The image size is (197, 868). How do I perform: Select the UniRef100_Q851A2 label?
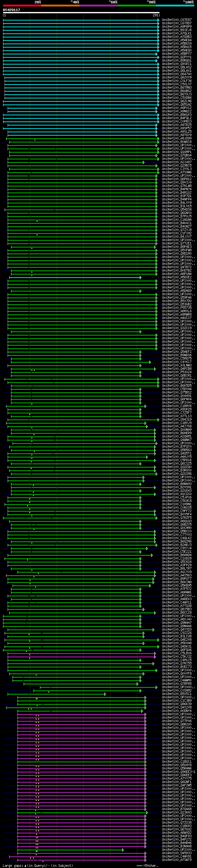(176, 104)
